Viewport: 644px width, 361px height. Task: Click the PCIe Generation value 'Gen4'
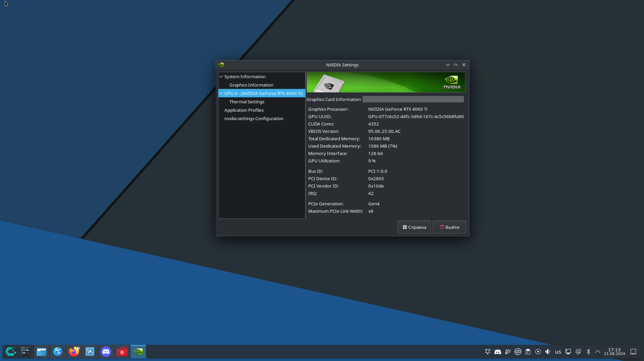374,204
